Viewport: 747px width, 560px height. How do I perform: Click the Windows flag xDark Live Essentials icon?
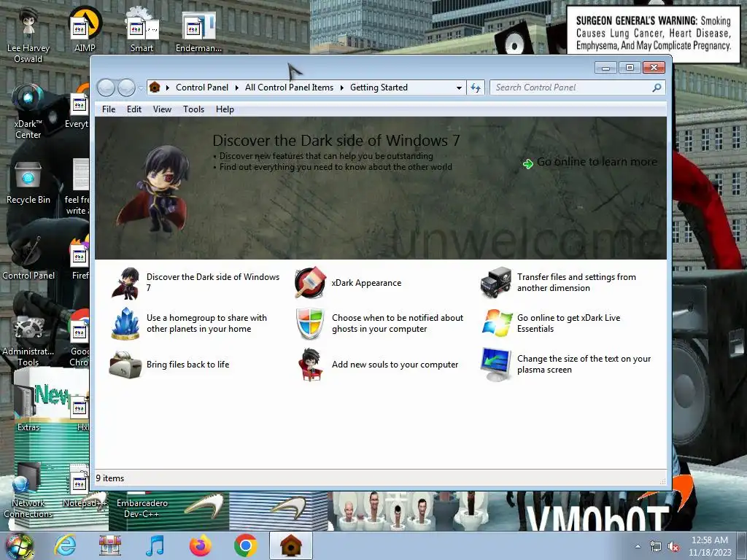496,323
